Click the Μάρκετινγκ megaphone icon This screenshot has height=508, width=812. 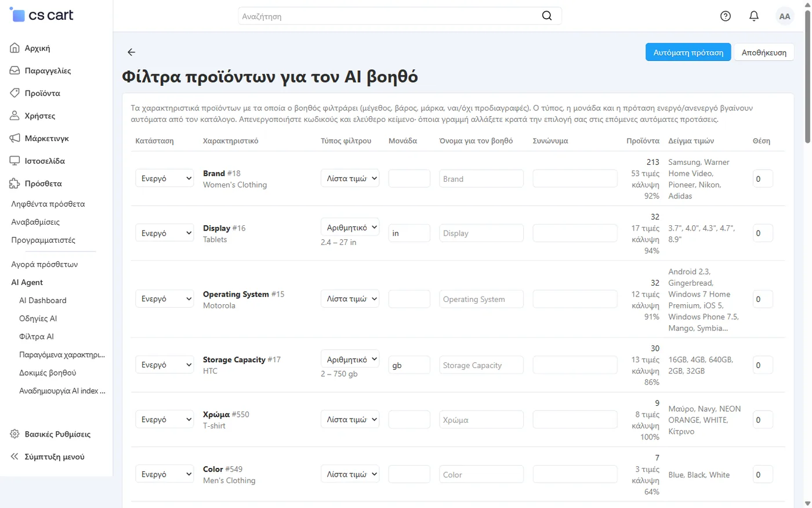click(15, 138)
